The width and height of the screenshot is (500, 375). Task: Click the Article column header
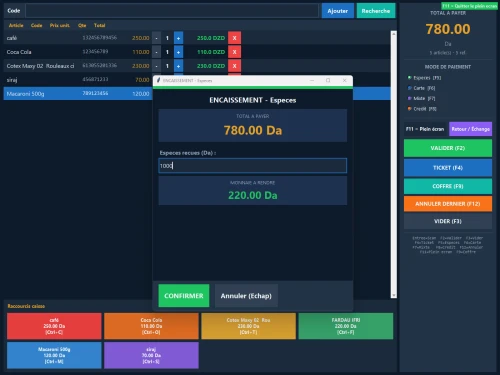point(16,25)
